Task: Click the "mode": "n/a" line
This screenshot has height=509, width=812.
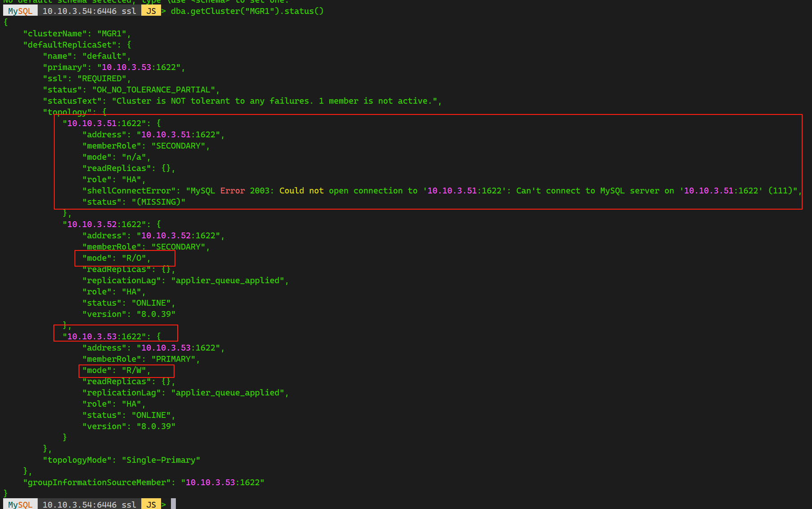Action: 117,157
